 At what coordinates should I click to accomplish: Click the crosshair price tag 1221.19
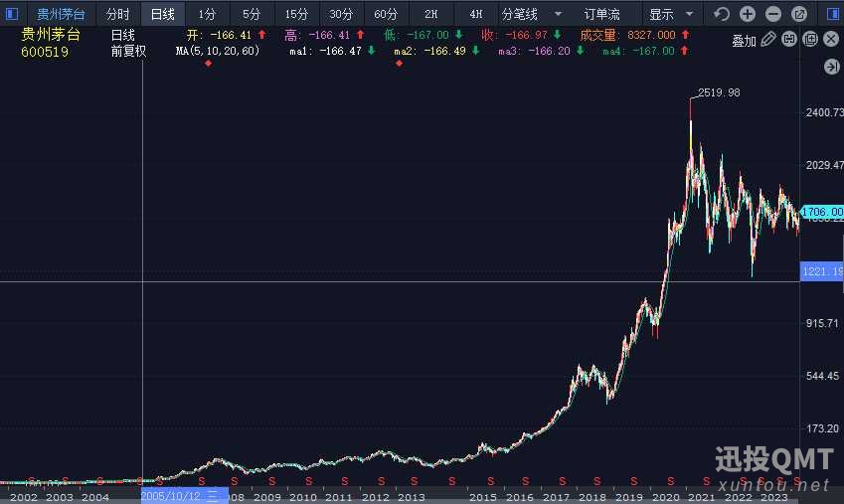click(822, 271)
